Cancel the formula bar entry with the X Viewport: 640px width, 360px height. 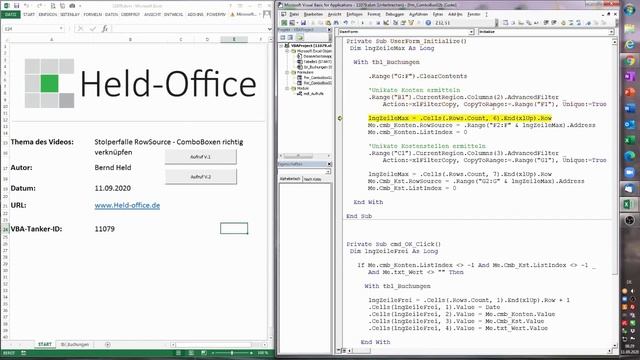point(80,29)
